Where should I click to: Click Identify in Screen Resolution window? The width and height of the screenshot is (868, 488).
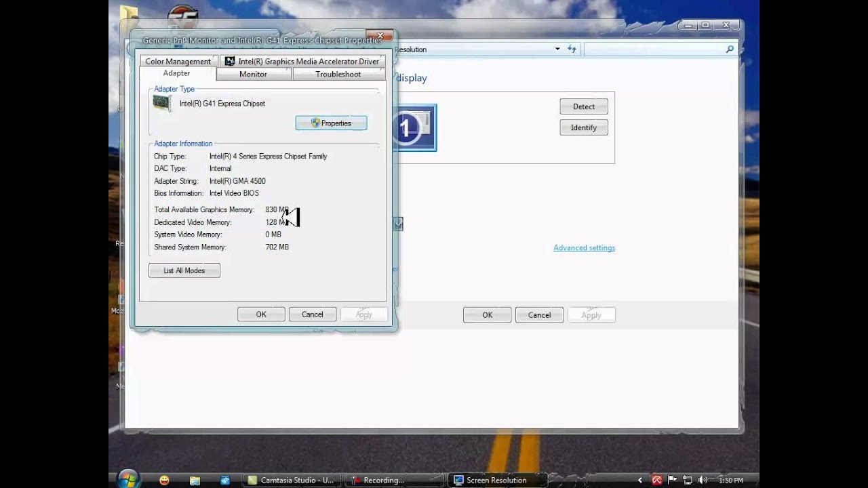(x=584, y=127)
